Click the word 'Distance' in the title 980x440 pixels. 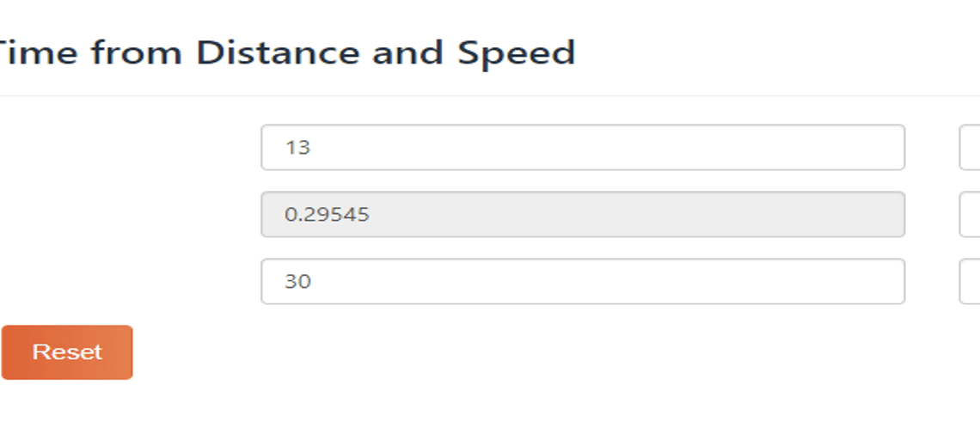click(279, 53)
